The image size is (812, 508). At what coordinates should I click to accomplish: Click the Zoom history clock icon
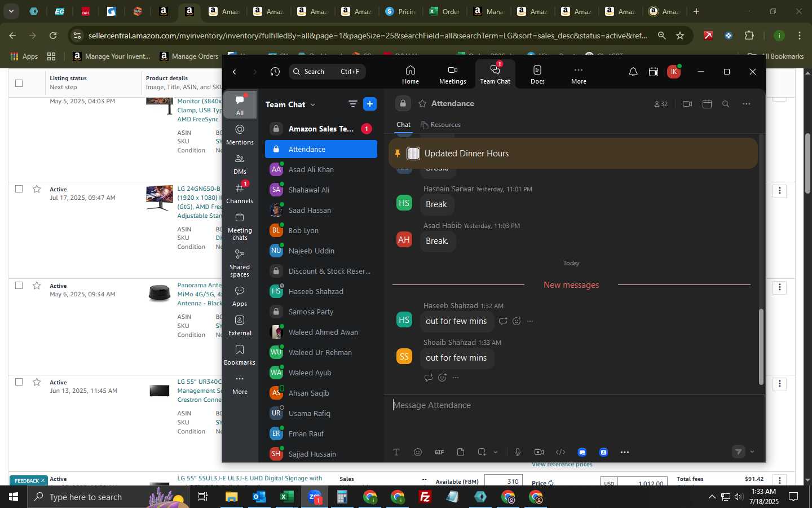(275, 72)
